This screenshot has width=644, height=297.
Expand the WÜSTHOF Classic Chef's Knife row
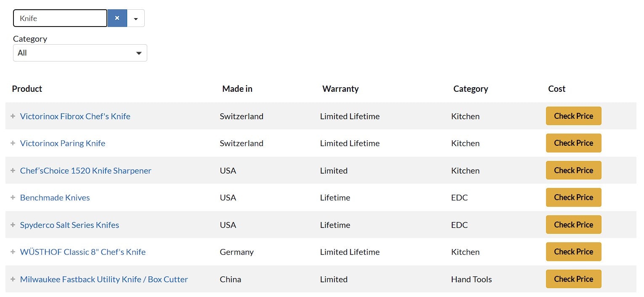click(x=13, y=252)
